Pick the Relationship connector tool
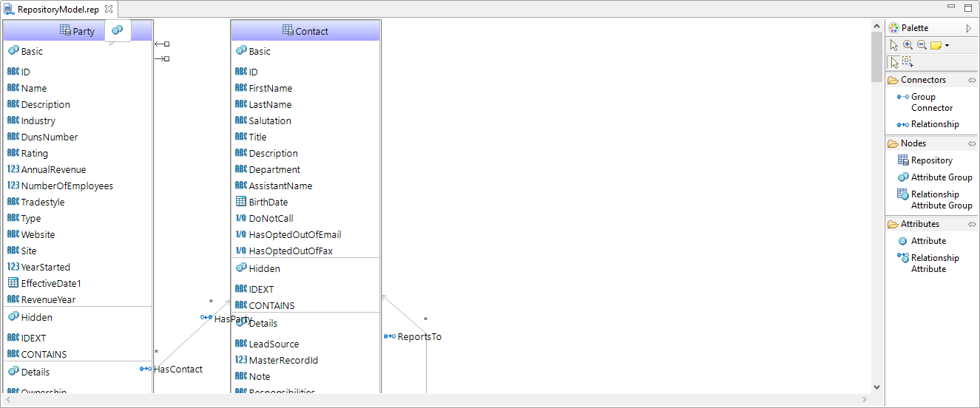980x408 pixels. pyautogui.click(x=928, y=124)
